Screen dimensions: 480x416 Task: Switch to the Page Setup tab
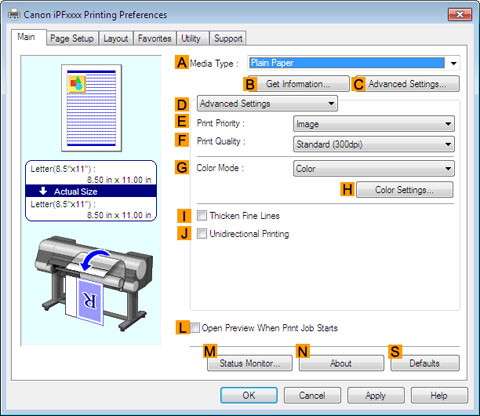coord(72,38)
